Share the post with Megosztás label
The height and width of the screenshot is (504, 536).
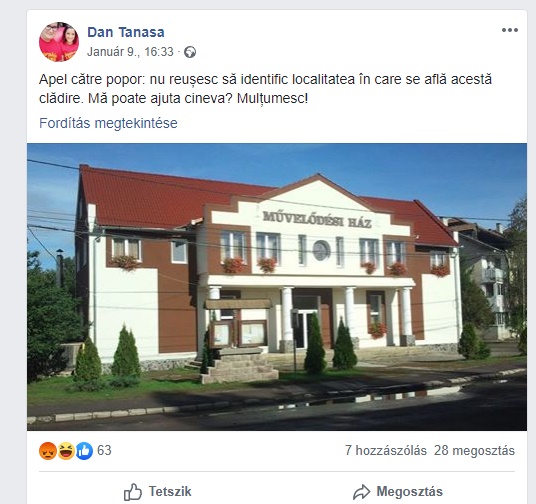[x=410, y=491]
